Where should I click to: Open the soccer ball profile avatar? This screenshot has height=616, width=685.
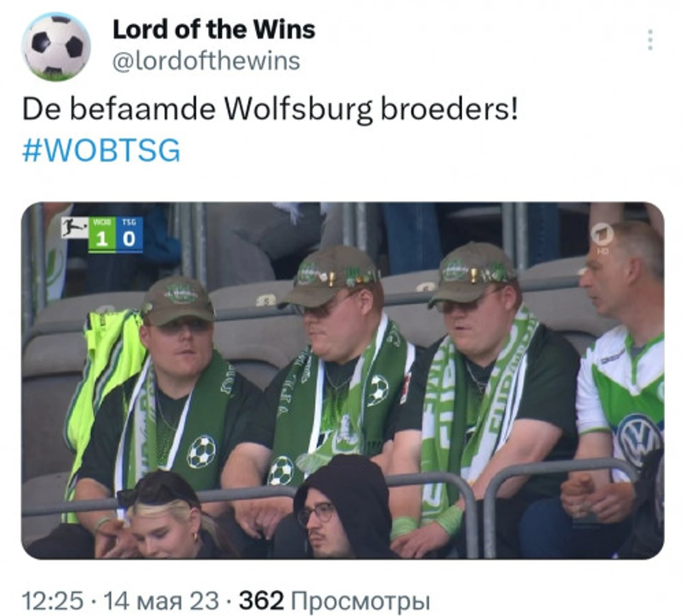(x=56, y=46)
